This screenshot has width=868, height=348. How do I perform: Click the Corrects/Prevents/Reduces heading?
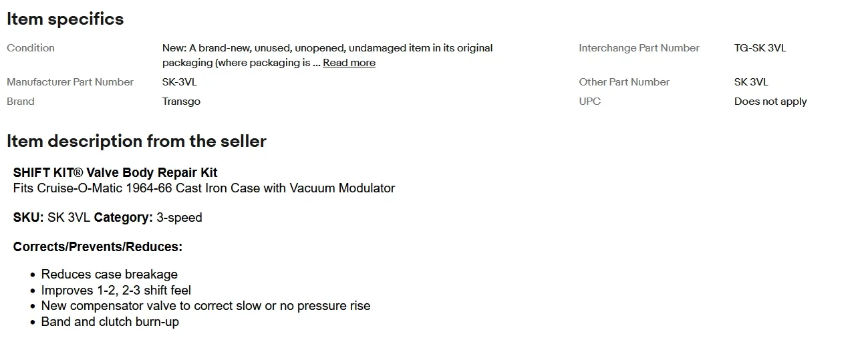click(98, 247)
